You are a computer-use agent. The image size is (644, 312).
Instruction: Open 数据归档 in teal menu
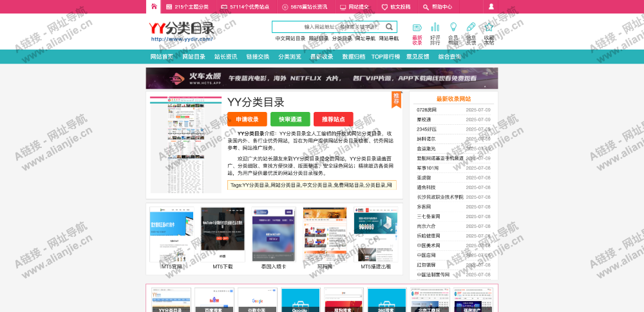coord(354,57)
